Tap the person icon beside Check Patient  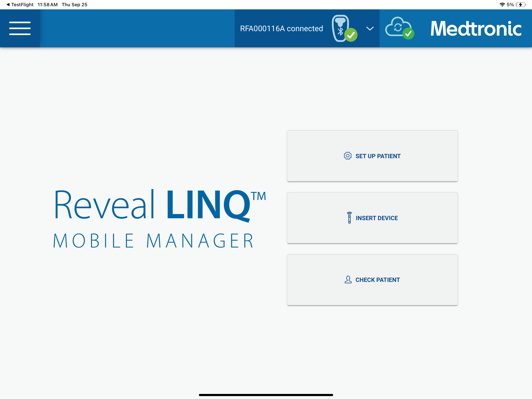tap(348, 279)
